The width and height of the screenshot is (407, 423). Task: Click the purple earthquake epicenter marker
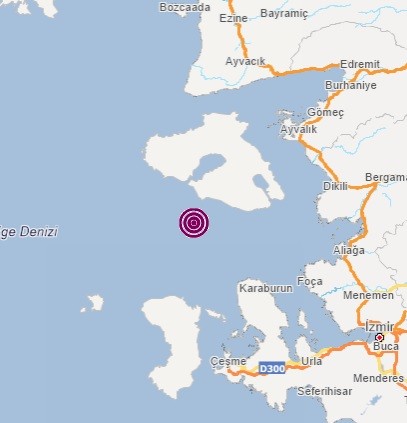[194, 223]
